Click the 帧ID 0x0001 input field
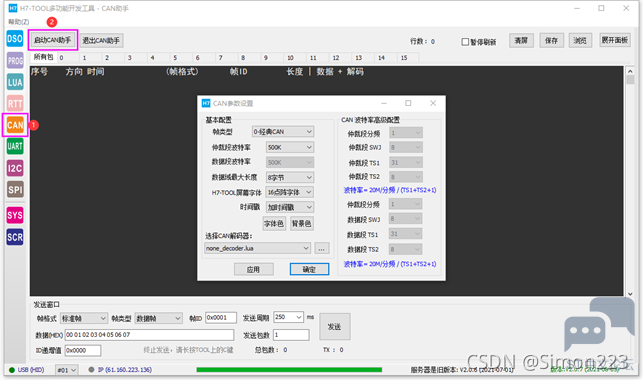 pos(221,318)
